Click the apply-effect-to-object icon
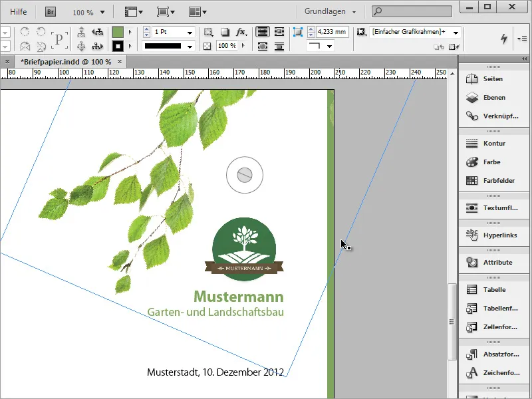The height and width of the screenshot is (399, 532). 208,32
